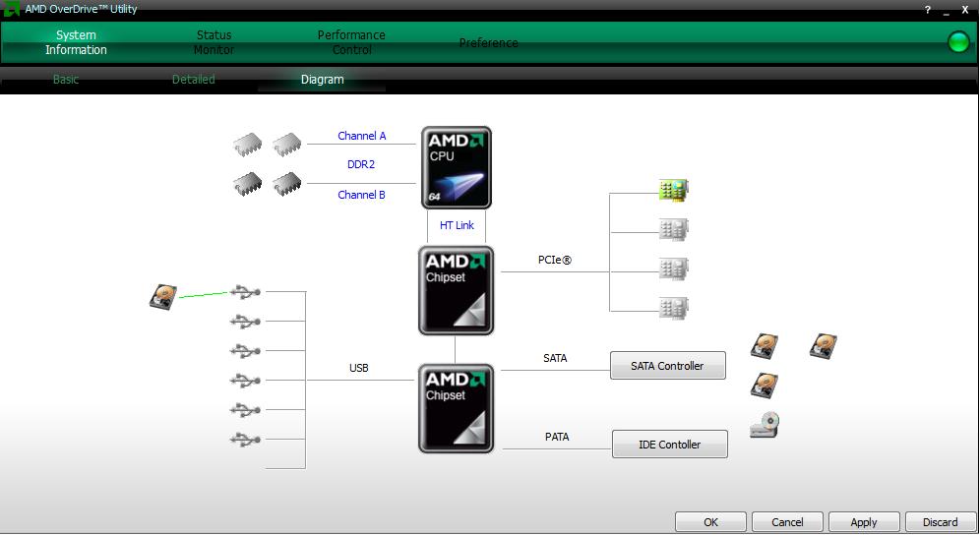The image size is (980, 536).
Task: Click the first Channel B memory module icon
Action: (x=248, y=184)
